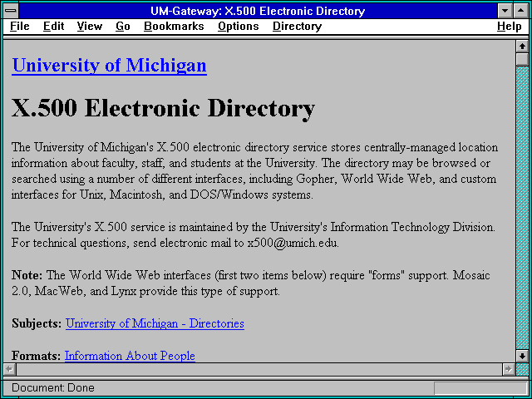Open the Help menu

510,26
